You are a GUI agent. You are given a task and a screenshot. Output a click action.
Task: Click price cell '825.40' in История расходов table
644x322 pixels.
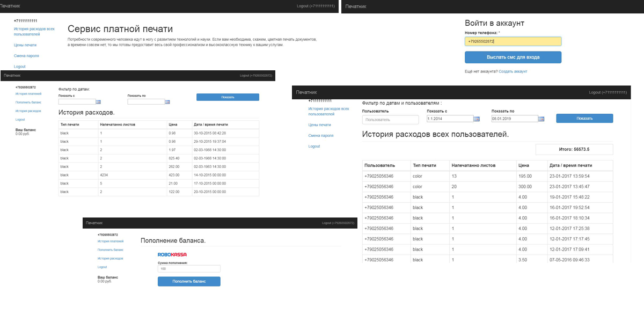point(179,158)
